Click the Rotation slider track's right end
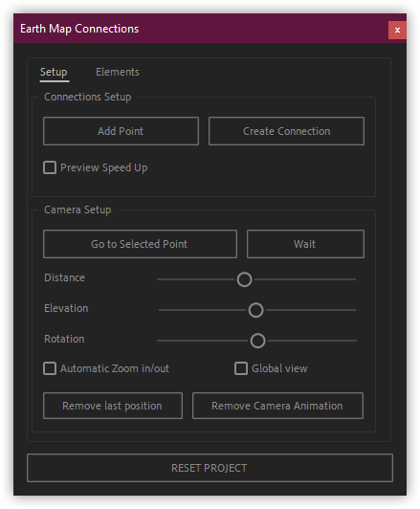Viewport: 420px width, 509px height. click(x=354, y=341)
